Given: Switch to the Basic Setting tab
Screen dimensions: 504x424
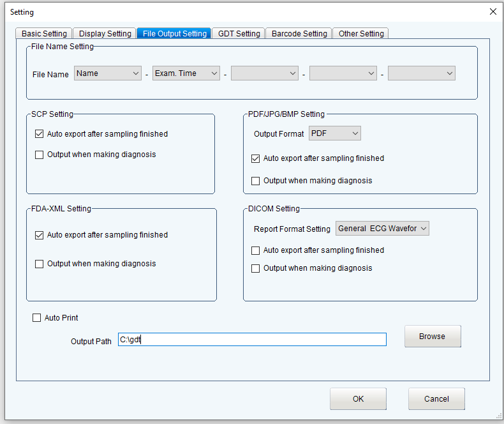Looking at the screenshot, I should tap(44, 33).
